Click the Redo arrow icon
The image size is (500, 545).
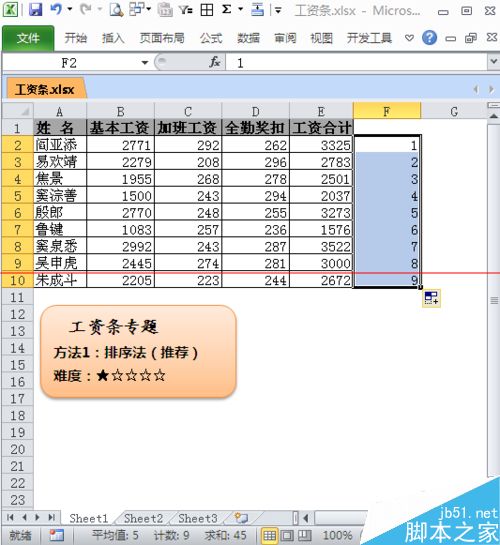(x=85, y=9)
